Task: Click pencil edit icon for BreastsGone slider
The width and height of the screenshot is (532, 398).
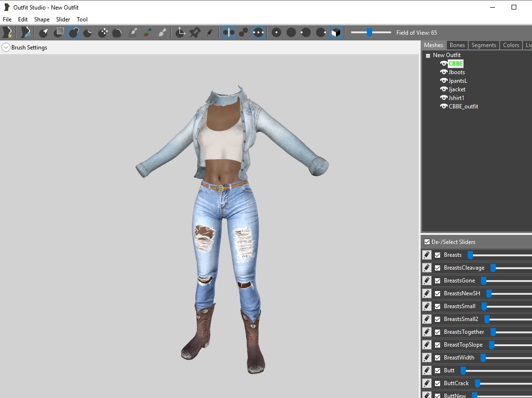Action: [x=427, y=281]
